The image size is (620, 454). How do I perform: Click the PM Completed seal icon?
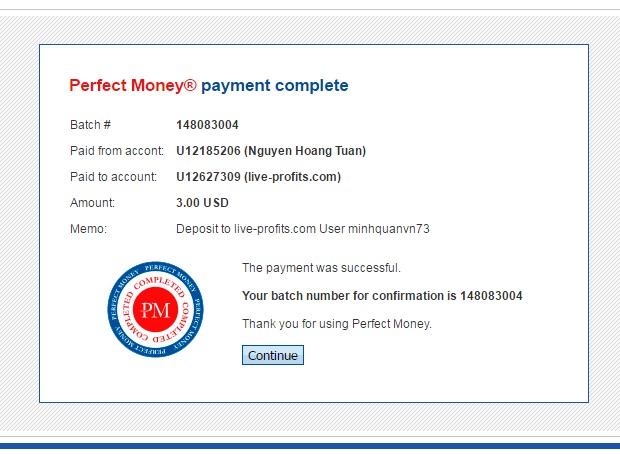[x=155, y=310]
